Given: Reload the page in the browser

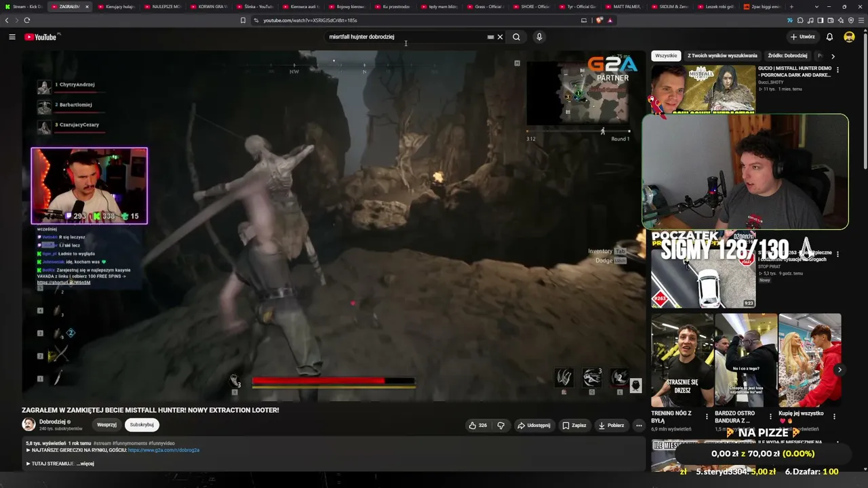Looking at the screenshot, I should pos(26,20).
